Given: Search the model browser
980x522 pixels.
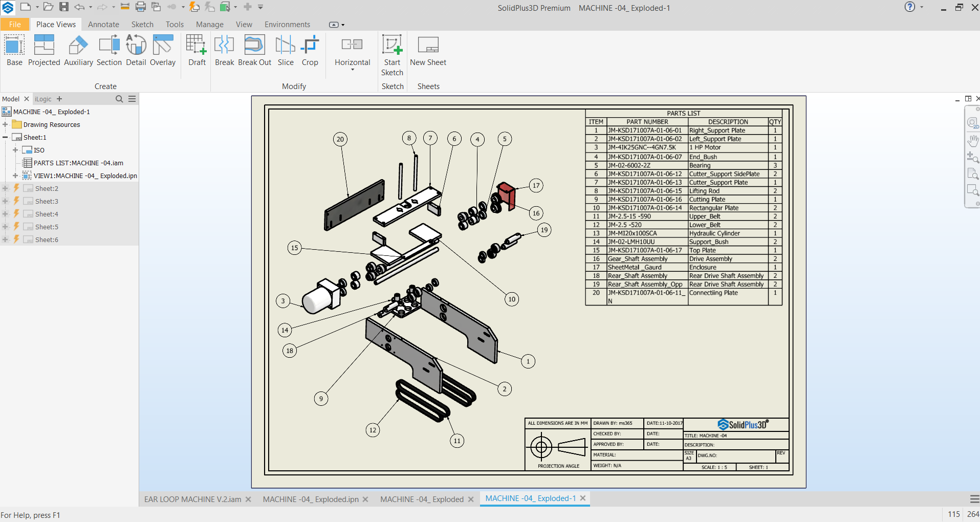Looking at the screenshot, I should pyautogui.click(x=119, y=99).
